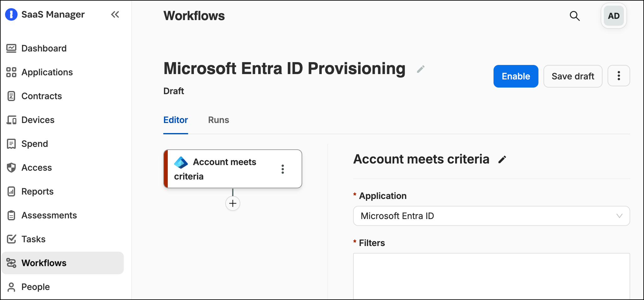Click the Save draft button
Viewport: 644px width, 300px height.
(x=573, y=76)
